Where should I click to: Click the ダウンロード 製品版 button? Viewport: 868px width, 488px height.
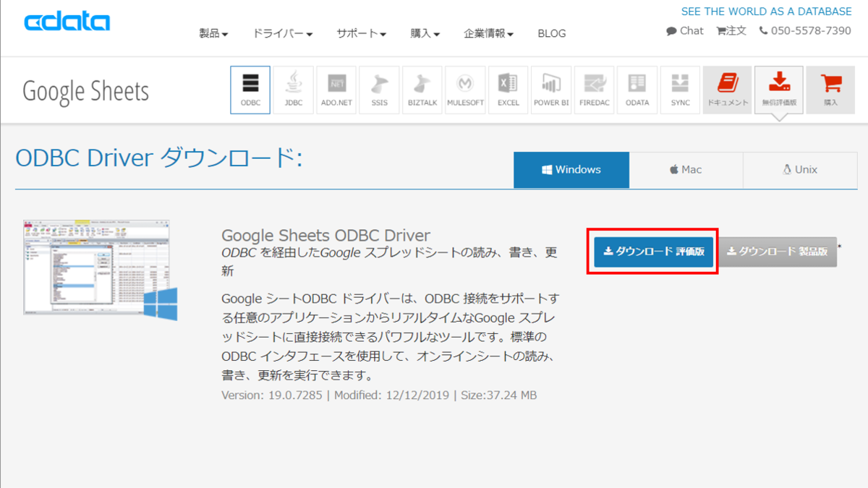(778, 252)
